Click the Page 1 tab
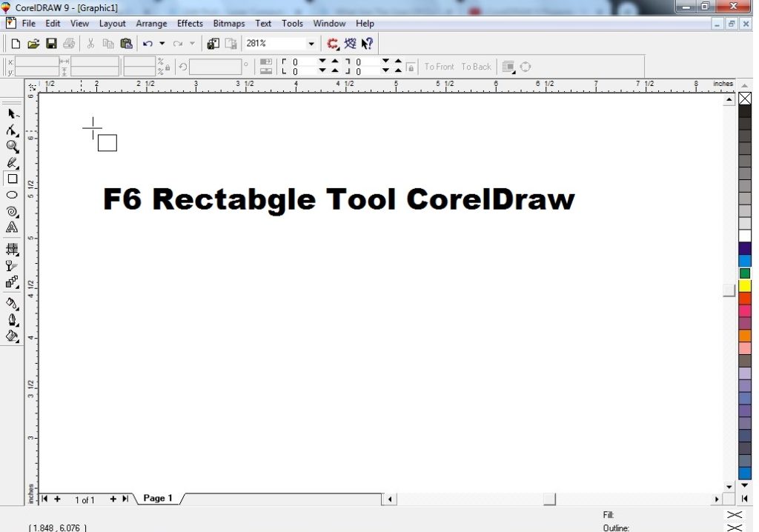 pyautogui.click(x=156, y=498)
